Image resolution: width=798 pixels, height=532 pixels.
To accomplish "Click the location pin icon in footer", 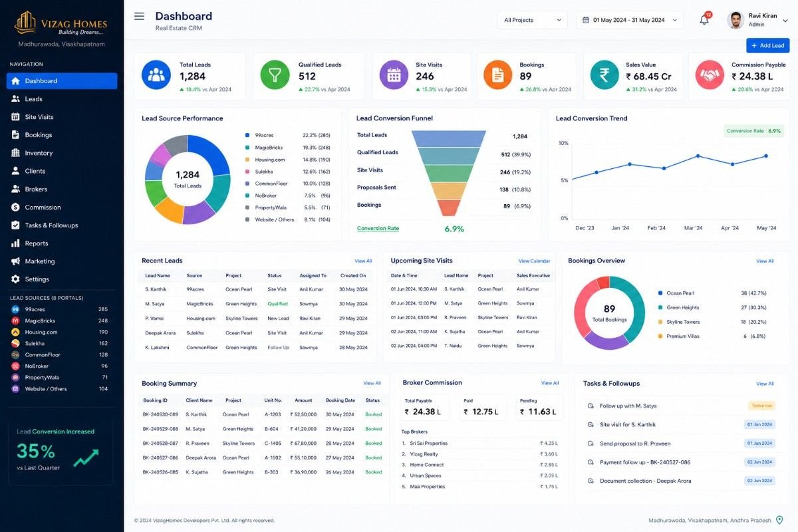I will tap(779, 520).
